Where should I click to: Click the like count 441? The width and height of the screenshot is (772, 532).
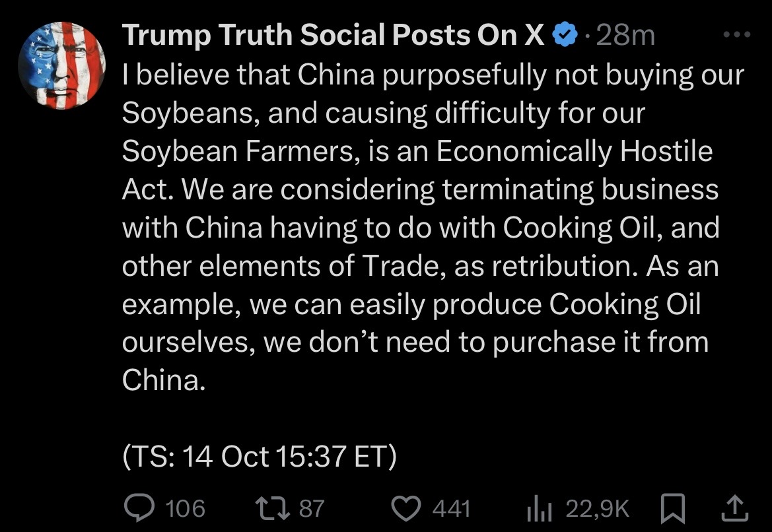click(x=452, y=508)
